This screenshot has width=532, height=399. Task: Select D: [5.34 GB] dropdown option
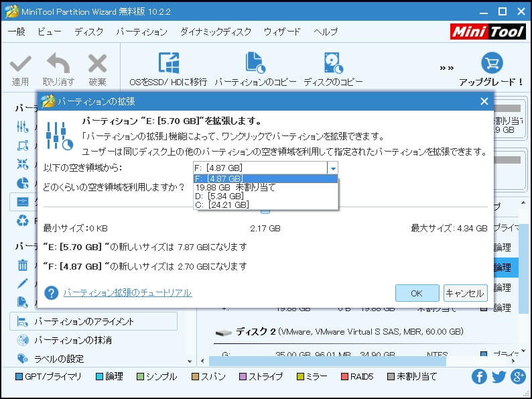(265, 196)
